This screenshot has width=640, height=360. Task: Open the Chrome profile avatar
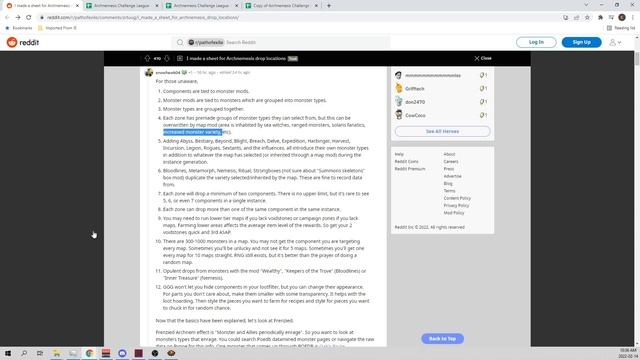coord(622,17)
